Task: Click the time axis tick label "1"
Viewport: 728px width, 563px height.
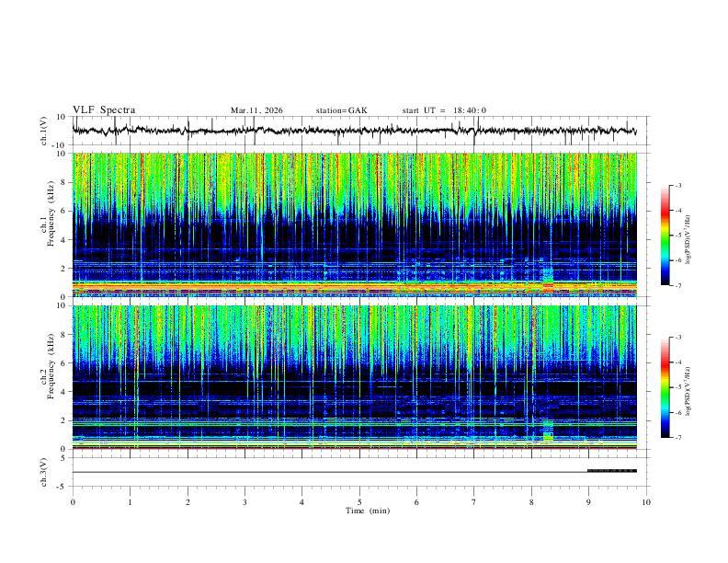Action: [130, 502]
